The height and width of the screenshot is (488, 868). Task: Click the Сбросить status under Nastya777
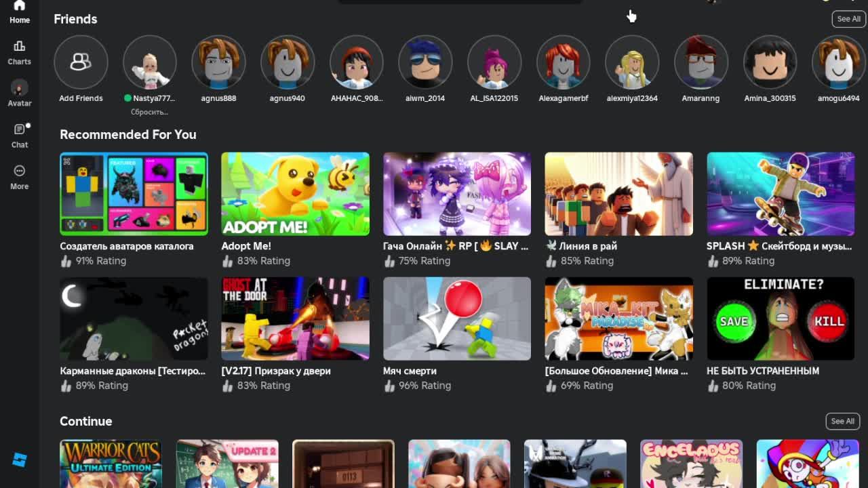[x=149, y=112]
